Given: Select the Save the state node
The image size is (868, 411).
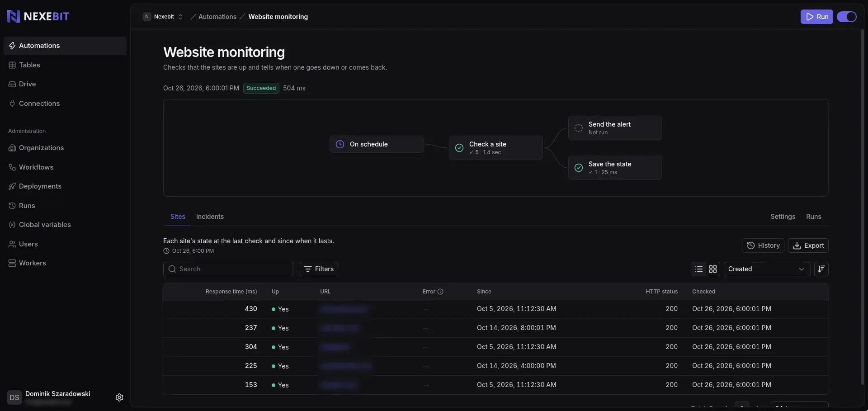Looking at the screenshot, I should click(x=615, y=168).
